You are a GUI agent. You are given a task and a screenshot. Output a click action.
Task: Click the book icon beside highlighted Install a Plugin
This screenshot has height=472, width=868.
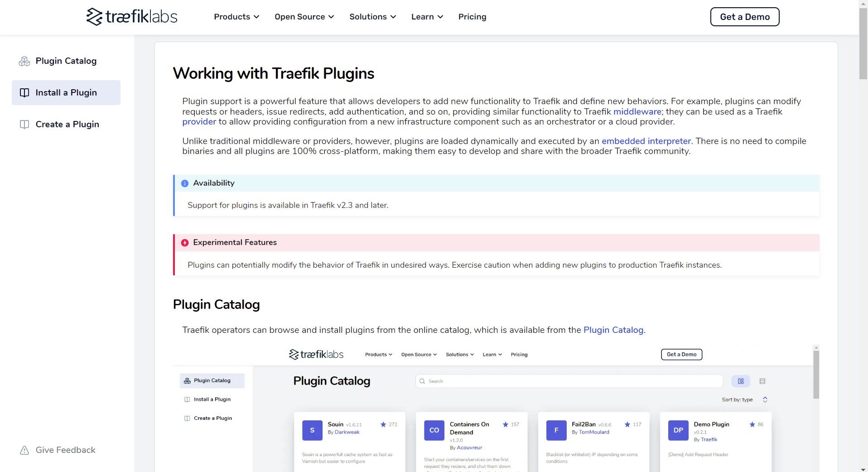pyautogui.click(x=24, y=93)
